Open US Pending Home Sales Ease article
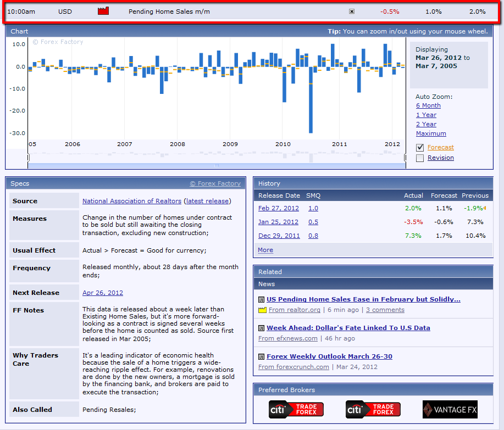The width and height of the screenshot is (504, 430). tap(363, 299)
